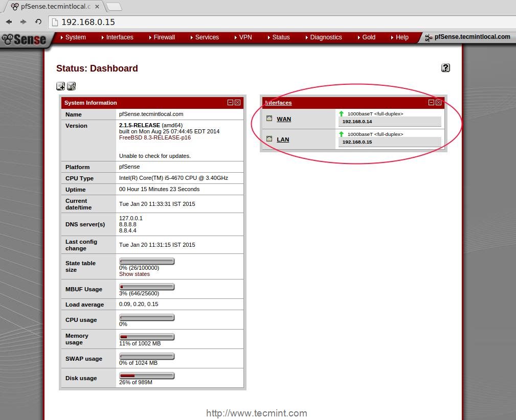Minimize the System Information widget
This screenshot has height=420, width=516.
click(x=230, y=103)
